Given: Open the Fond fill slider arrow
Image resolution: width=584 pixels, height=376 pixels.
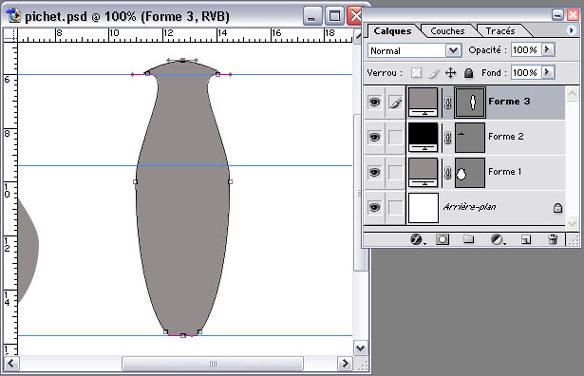Looking at the screenshot, I should 547,72.
